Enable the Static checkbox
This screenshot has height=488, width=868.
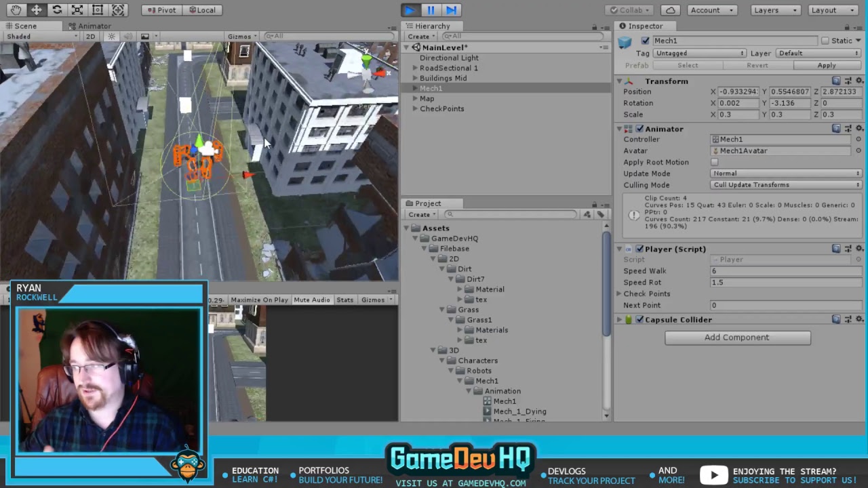[x=825, y=41]
